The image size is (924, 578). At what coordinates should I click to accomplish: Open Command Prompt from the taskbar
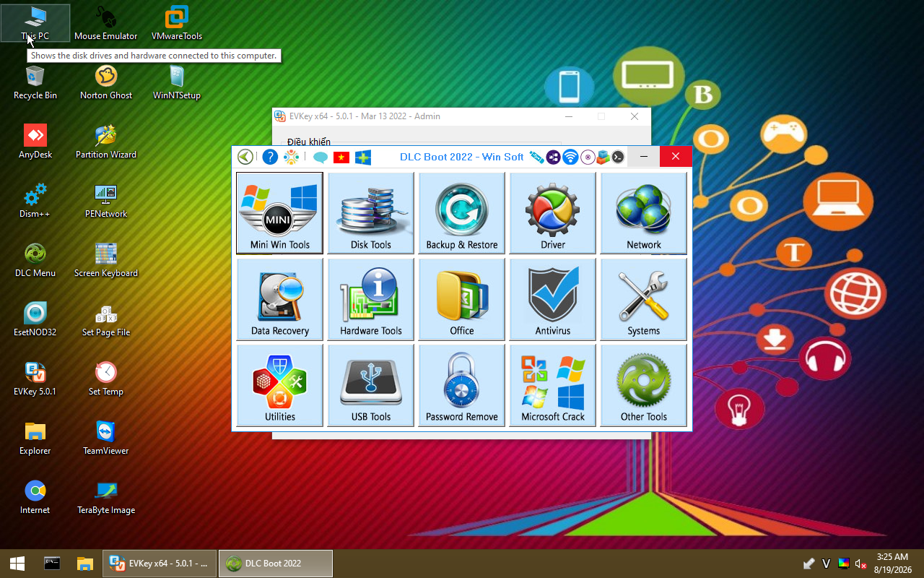tap(51, 564)
